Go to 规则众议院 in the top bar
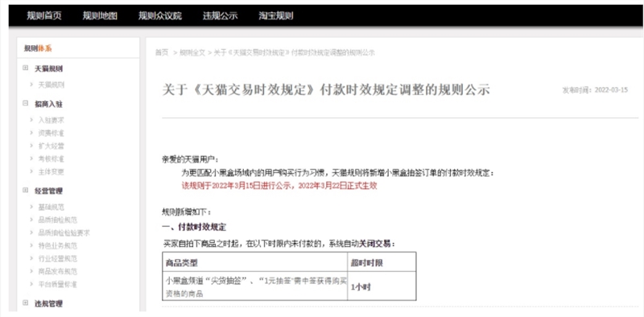 (x=159, y=15)
